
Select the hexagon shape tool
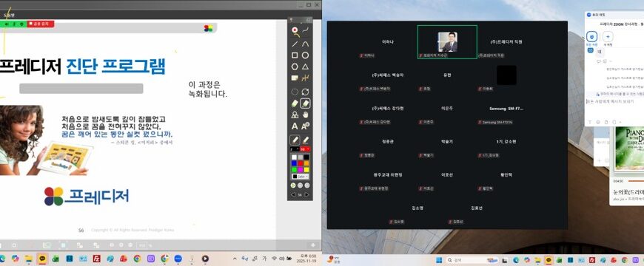(295, 66)
